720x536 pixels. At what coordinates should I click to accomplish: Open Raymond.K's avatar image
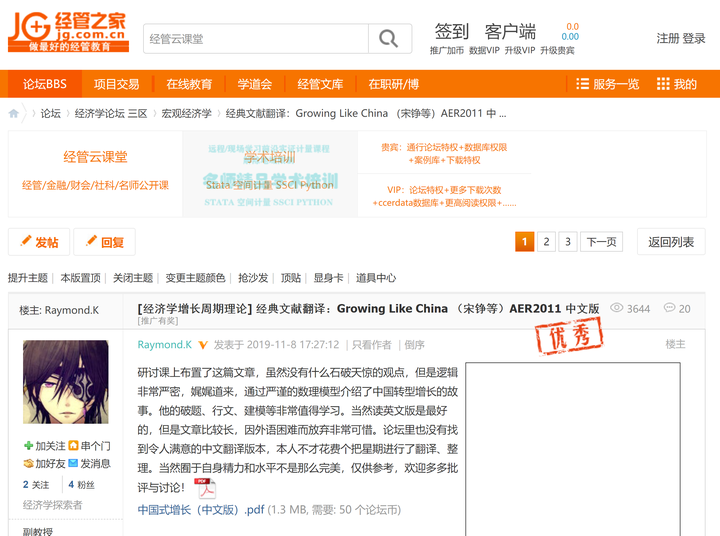pyautogui.click(x=66, y=382)
